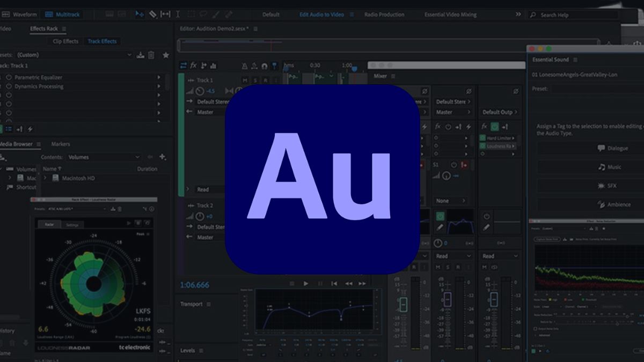Click the Rewind transport button
Screen dimensions: 644x362
pos(348,283)
